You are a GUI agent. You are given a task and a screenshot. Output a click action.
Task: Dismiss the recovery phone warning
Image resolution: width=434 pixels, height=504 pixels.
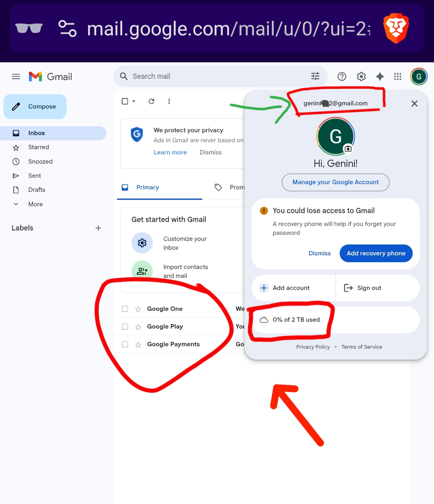point(319,253)
